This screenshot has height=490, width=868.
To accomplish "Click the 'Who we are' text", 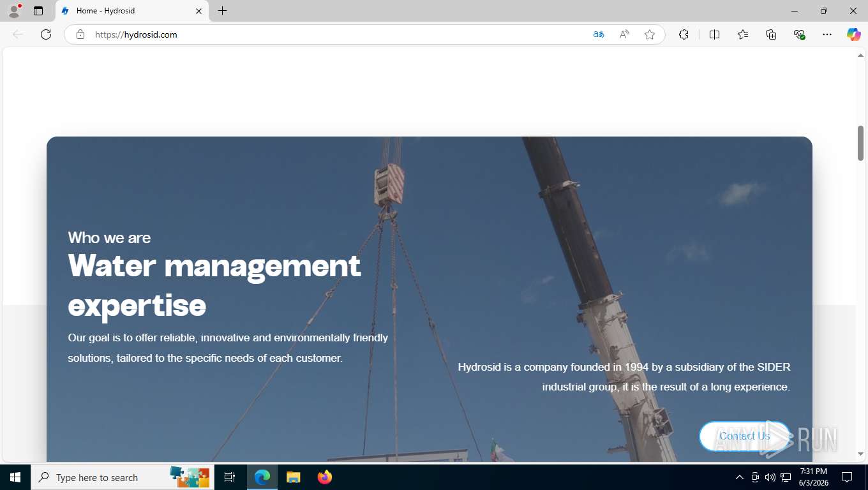I will [x=109, y=238].
